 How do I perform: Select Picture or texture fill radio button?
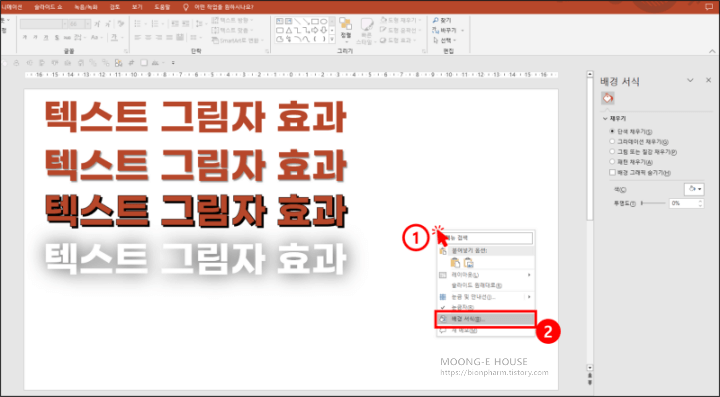coord(612,151)
